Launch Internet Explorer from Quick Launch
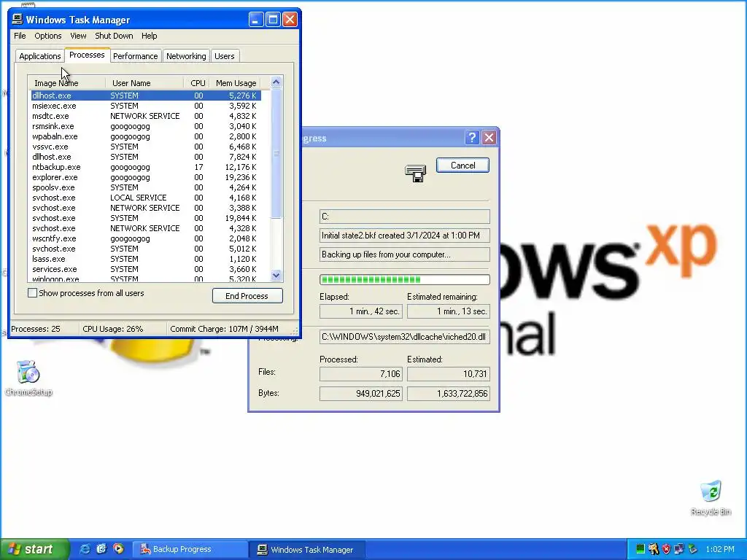The height and width of the screenshot is (560, 747). click(x=85, y=549)
